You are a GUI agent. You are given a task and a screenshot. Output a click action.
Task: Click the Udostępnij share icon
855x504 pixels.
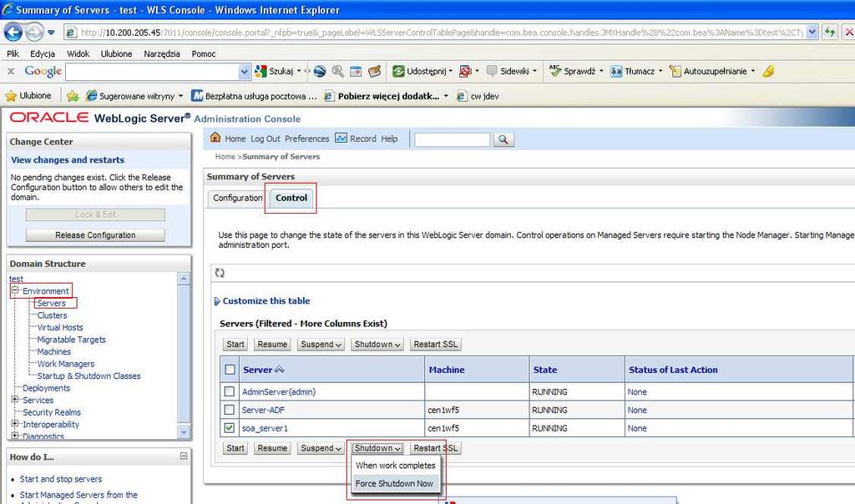pyautogui.click(x=398, y=72)
